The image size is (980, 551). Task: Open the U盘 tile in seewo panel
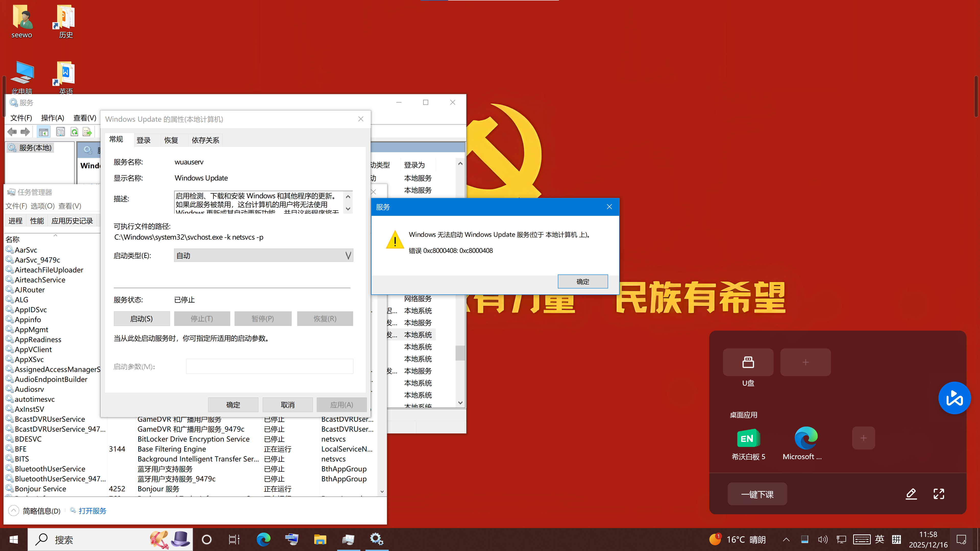tap(748, 362)
